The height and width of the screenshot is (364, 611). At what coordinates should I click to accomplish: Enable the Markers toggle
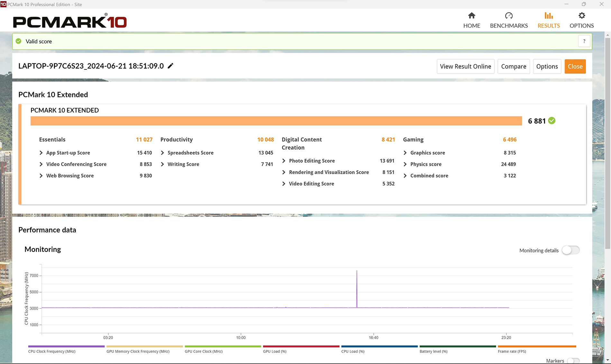tap(573, 361)
